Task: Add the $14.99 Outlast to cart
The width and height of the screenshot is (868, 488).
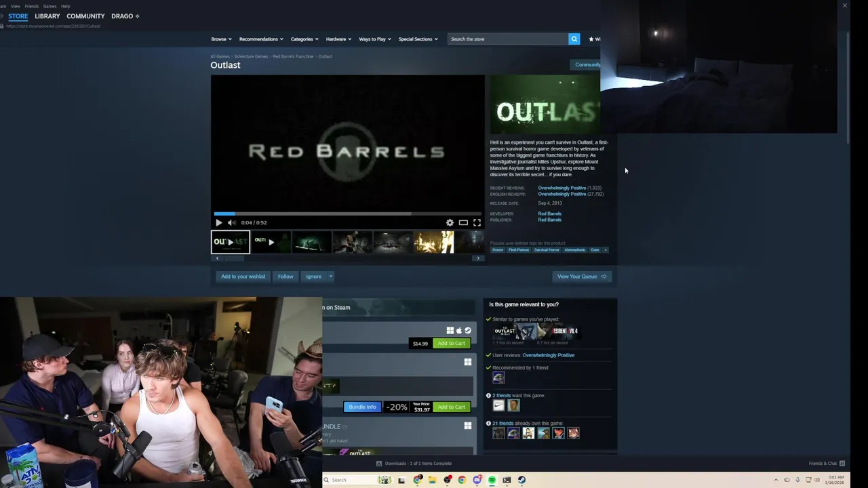Action: tap(451, 344)
